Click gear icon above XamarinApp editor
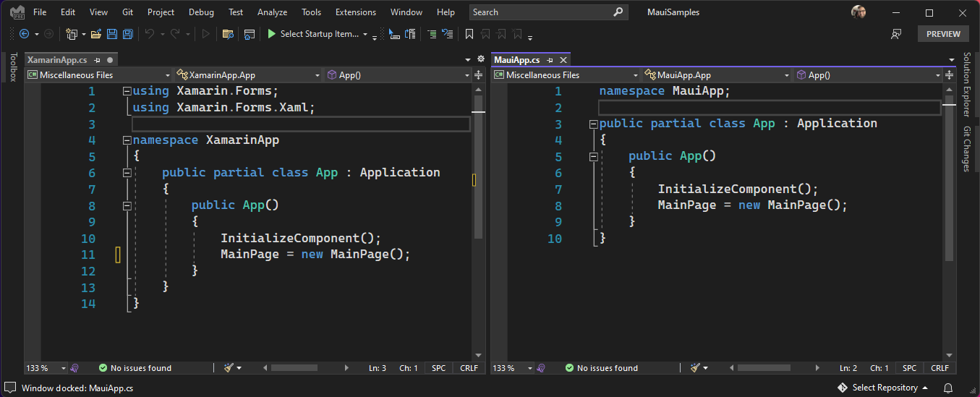The image size is (980, 397). point(481,59)
